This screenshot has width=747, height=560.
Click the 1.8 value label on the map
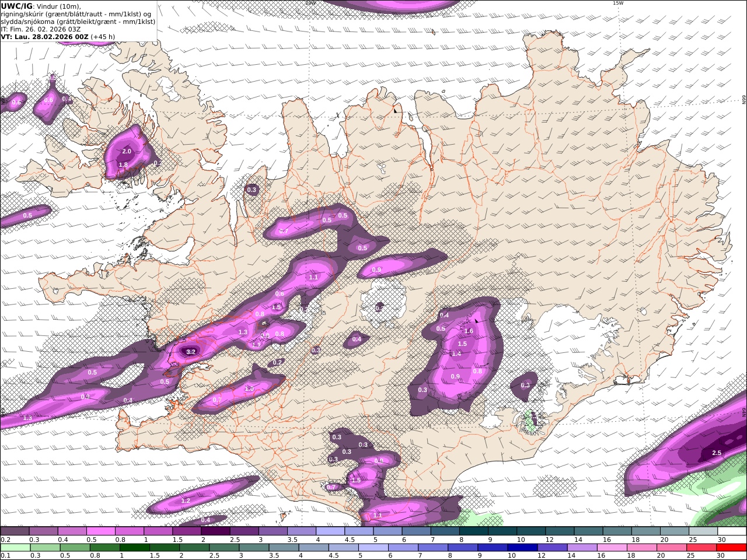point(123,165)
